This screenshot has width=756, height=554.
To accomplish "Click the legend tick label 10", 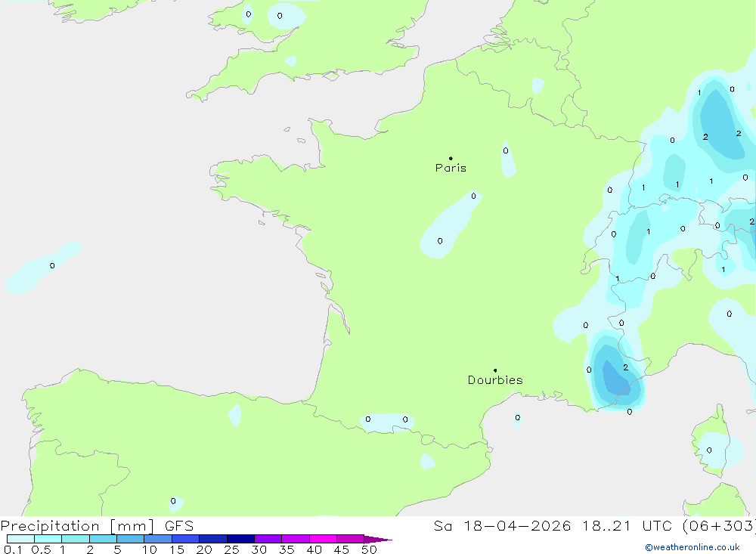I will (x=150, y=549).
